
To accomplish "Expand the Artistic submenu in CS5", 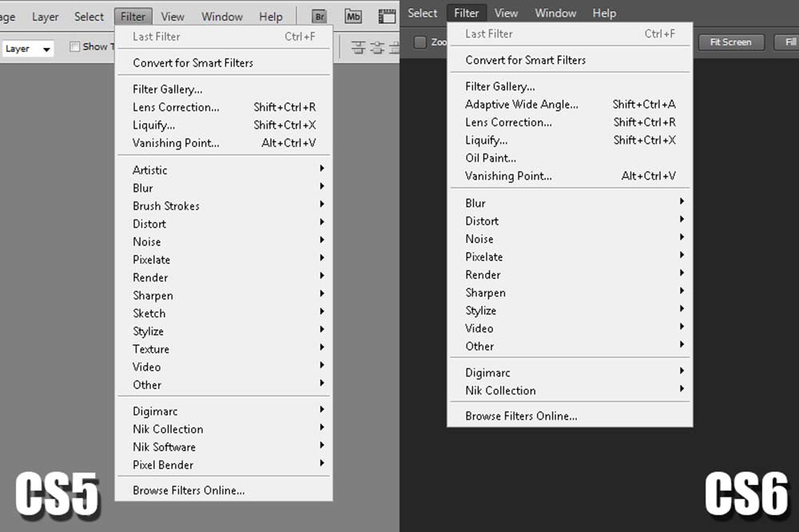I will coord(225,169).
